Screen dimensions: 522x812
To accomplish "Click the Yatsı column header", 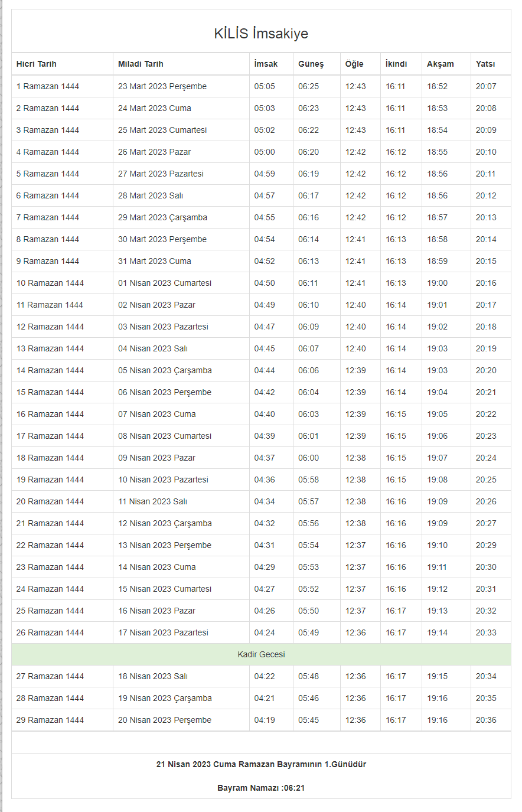I will pyautogui.click(x=485, y=64).
